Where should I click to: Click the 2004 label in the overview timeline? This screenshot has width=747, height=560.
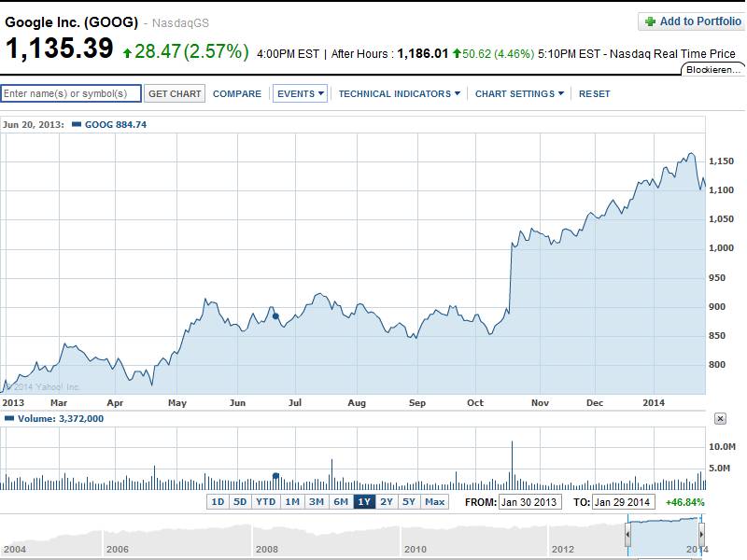15,549
